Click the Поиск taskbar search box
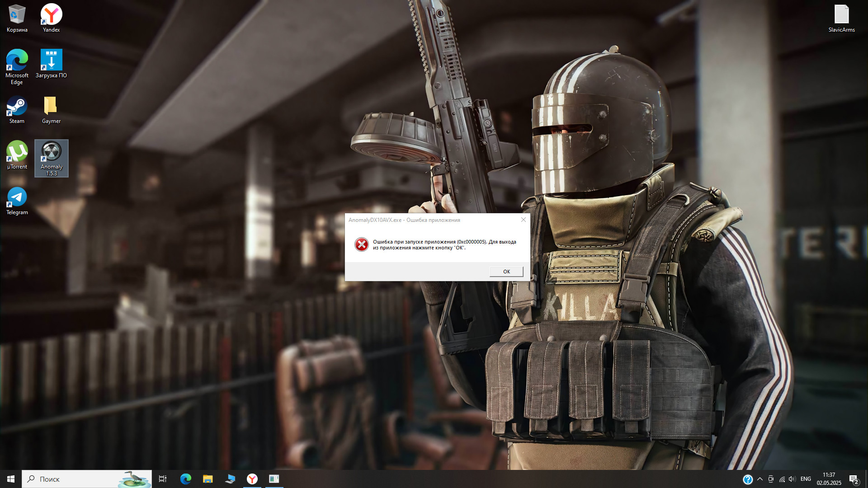Image resolution: width=868 pixels, height=488 pixels. [87, 479]
